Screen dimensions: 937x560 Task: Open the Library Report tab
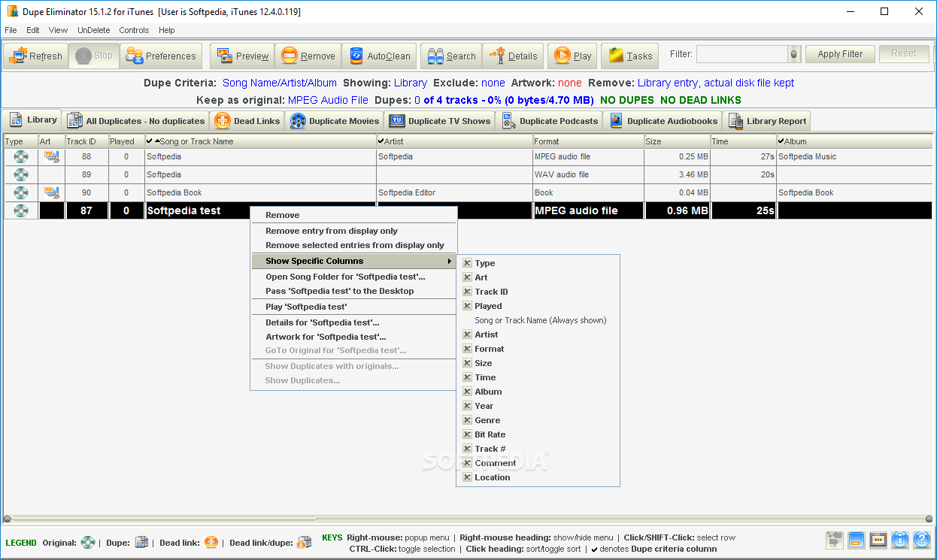click(x=766, y=121)
